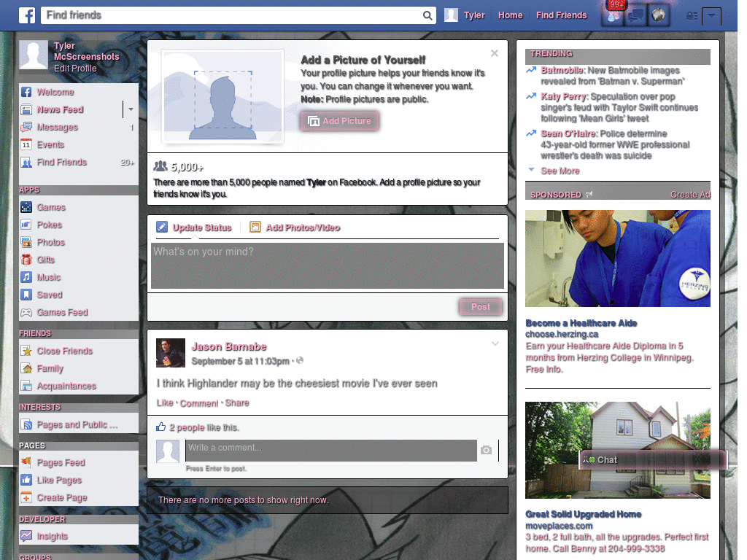
Task: Click the Welcome sidebar icon
Action: click(26, 92)
